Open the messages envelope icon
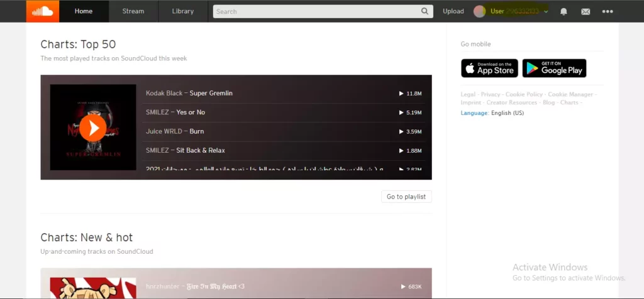The width and height of the screenshot is (644, 299). pyautogui.click(x=586, y=11)
